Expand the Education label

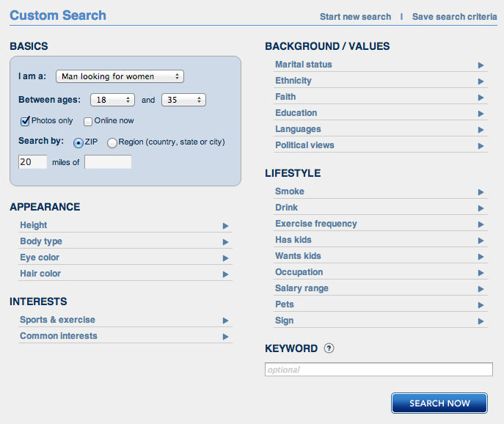296,113
